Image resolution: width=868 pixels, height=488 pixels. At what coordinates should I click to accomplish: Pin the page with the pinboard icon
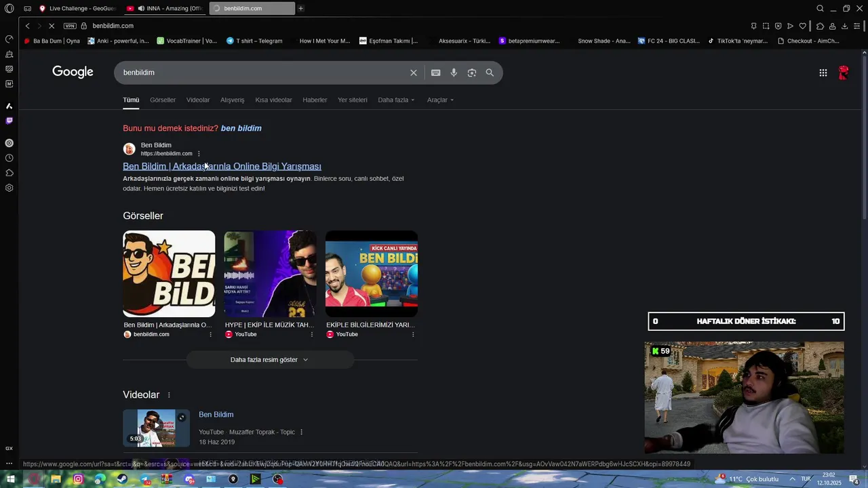point(753,26)
